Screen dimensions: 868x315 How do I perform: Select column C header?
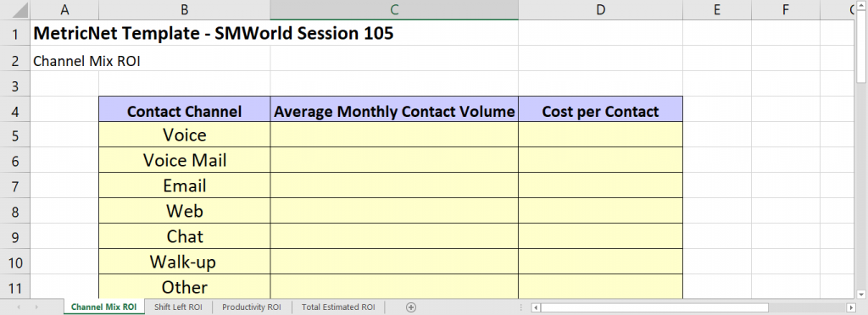(394, 10)
